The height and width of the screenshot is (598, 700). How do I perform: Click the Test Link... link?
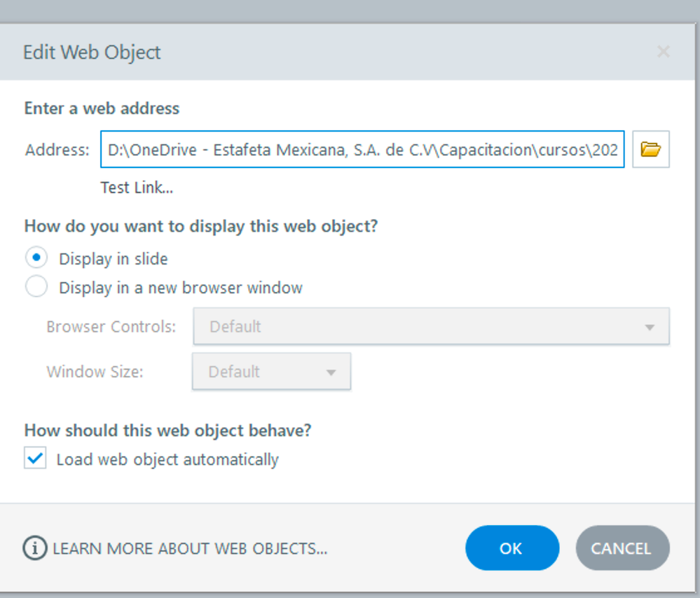pyautogui.click(x=137, y=188)
